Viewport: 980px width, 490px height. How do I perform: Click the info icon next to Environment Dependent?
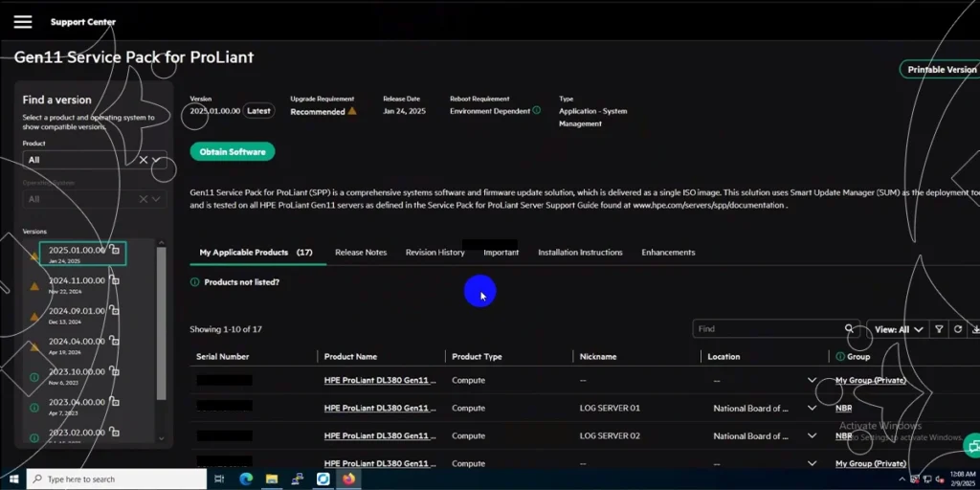[x=536, y=111]
